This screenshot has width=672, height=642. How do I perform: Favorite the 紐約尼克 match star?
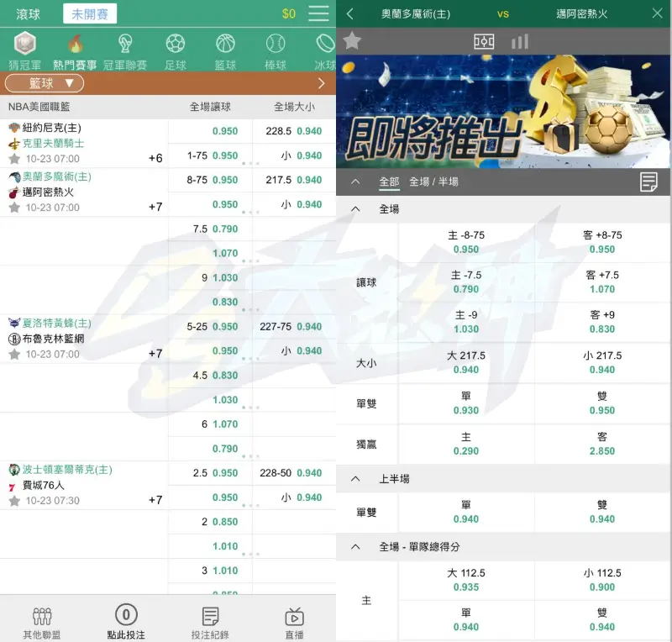point(14,159)
